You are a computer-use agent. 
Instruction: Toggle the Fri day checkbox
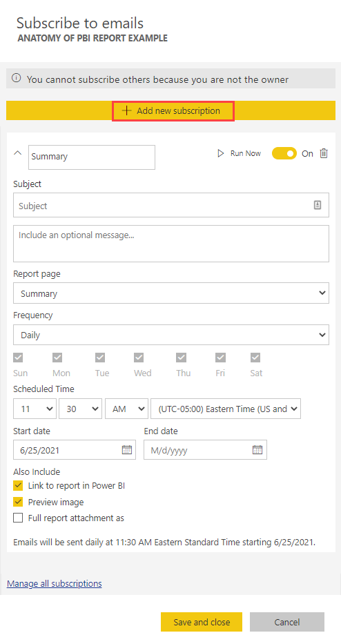[x=221, y=358]
